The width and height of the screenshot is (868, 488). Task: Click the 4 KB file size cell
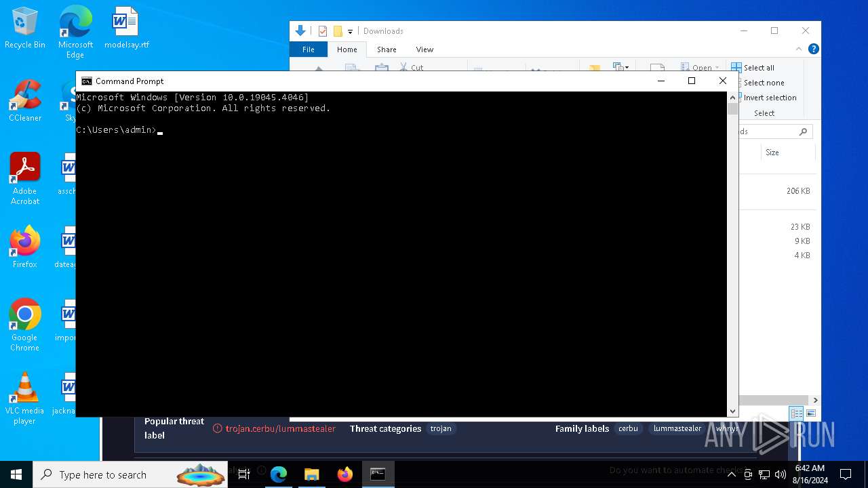(x=802, y=256)
